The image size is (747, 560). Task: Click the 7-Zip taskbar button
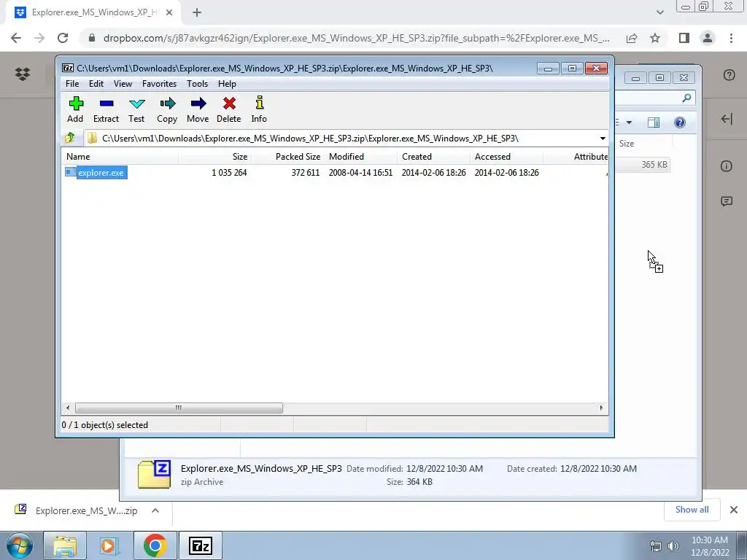point(200,545)
